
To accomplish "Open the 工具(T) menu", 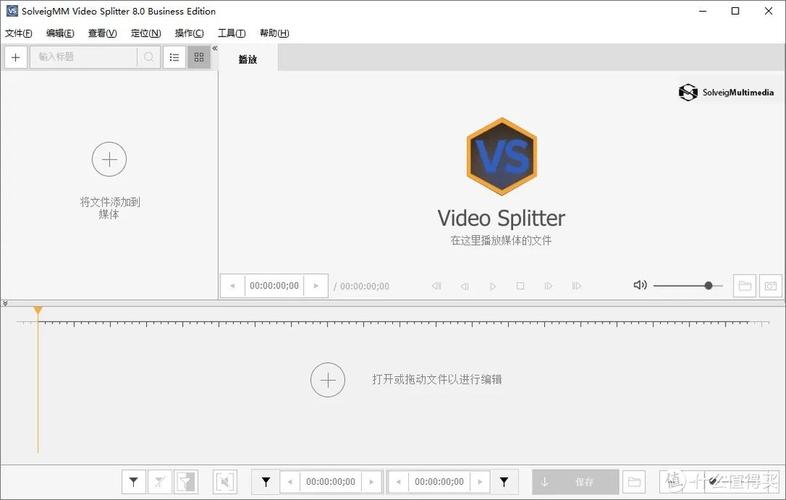I will pos(231,33).
